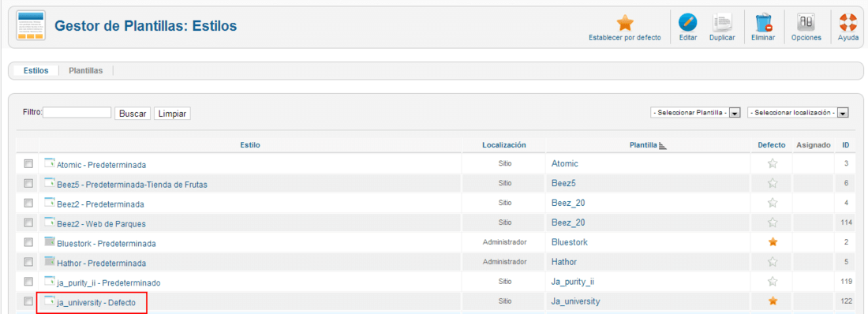Viewport: 868px width, 314px height.
Task: Focus the Filtro text field
Action: (x=77, y=112)
